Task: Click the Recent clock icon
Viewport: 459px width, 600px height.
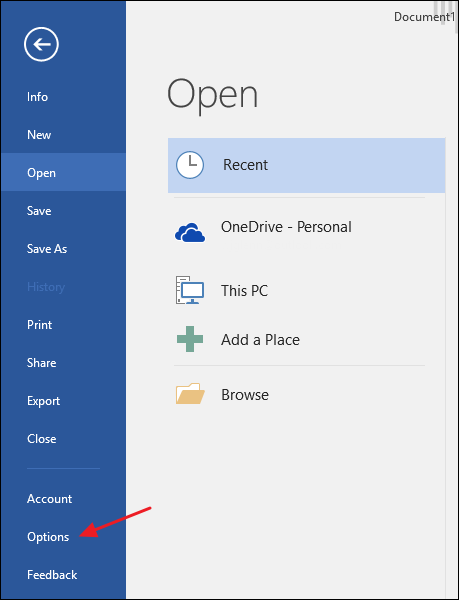Action: [x=190, y=165]
